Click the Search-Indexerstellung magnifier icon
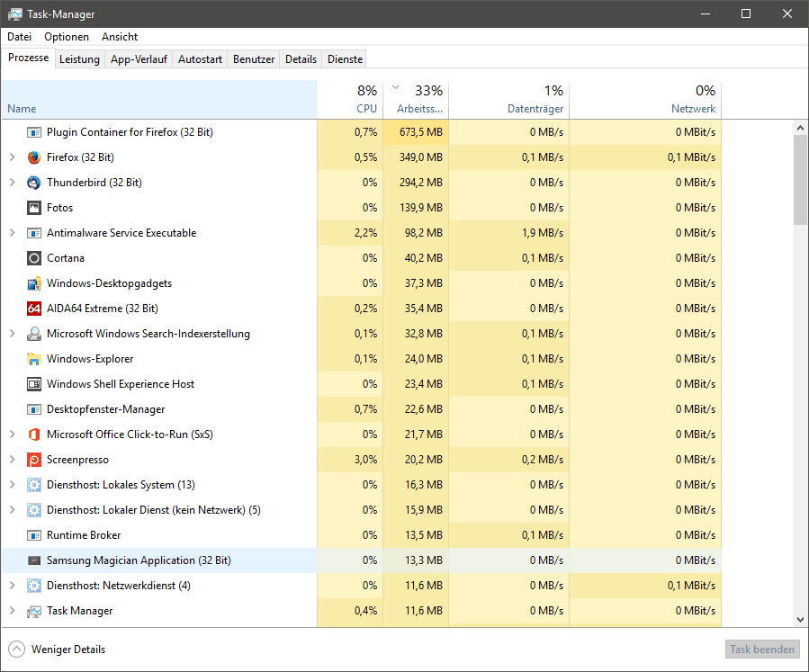The image size is (809, 672). pyautogui.click(x=34, y=334)
